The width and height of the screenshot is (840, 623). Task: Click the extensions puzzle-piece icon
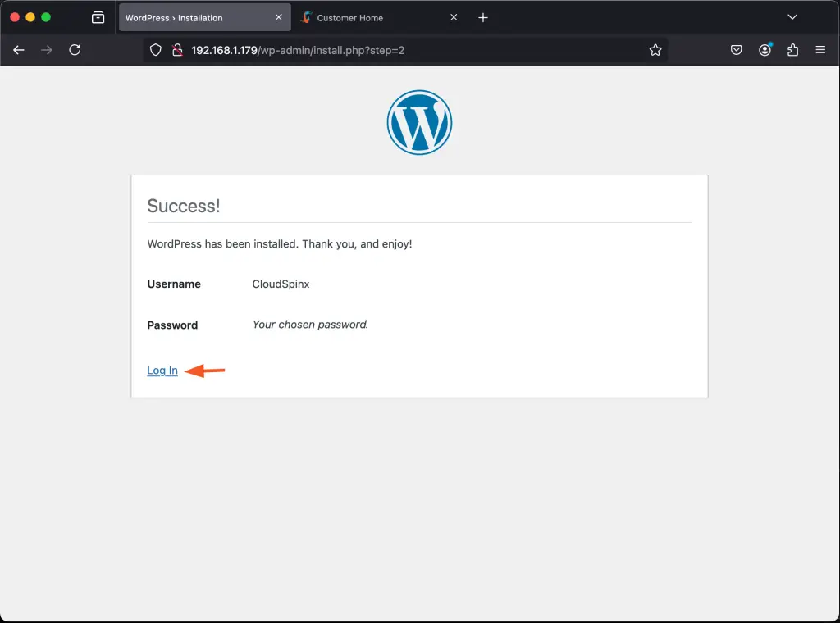click(x=792, y=49)
